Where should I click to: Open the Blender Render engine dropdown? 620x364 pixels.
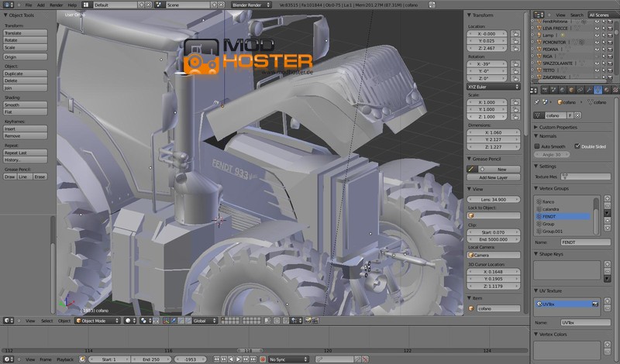click(x=251, y=5)
